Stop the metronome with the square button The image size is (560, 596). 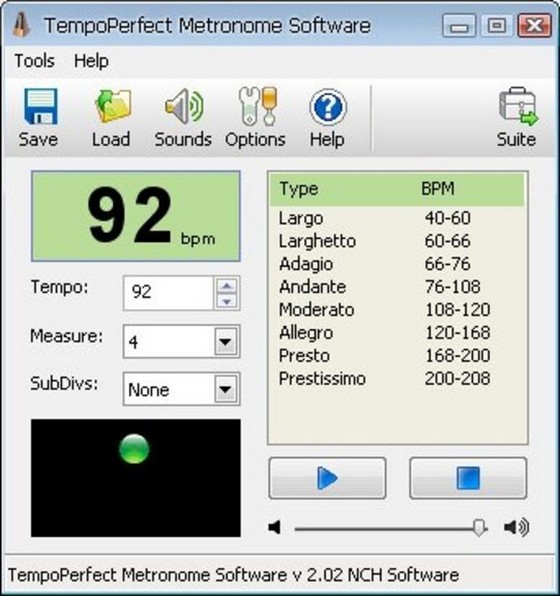click(x=468, y=478)
